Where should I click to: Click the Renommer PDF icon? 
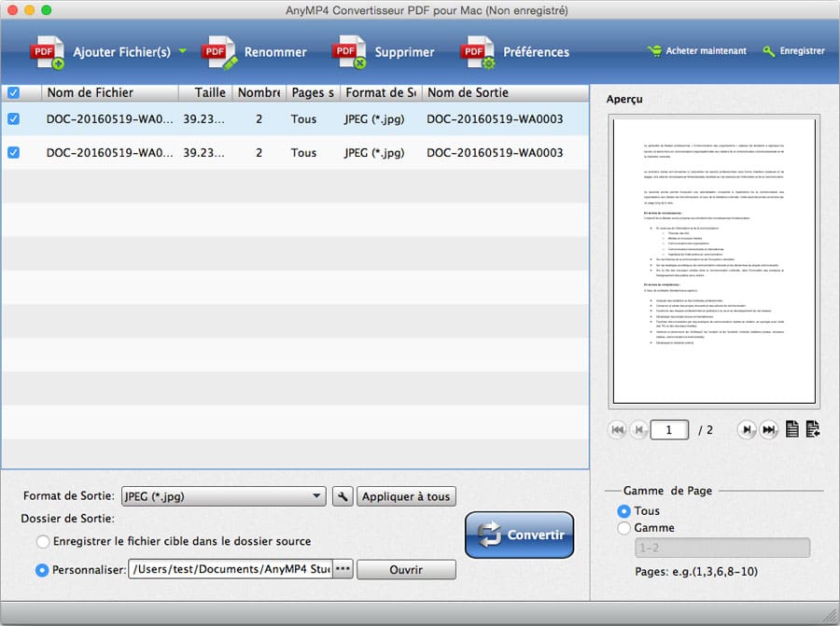[x=220, y=52]
